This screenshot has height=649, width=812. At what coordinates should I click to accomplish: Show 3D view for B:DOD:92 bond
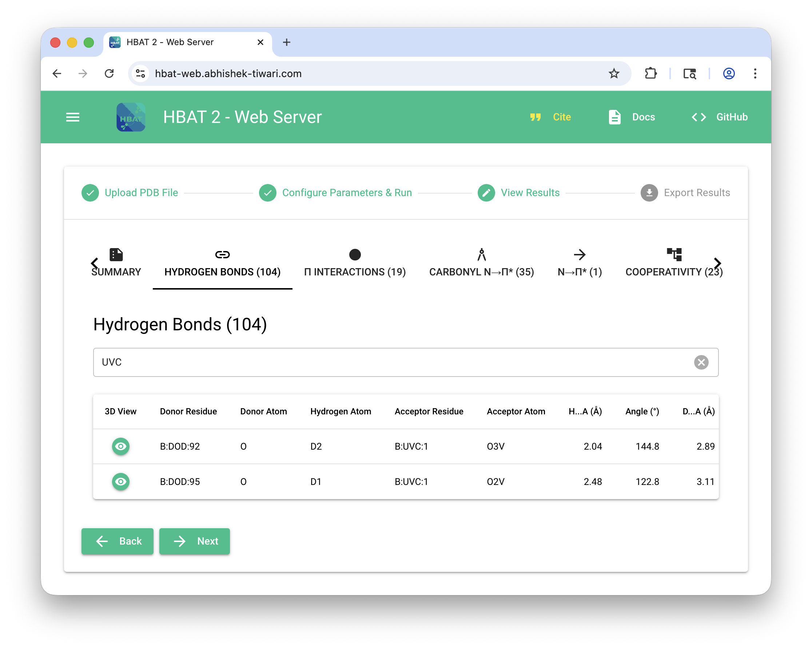pyautogui.click(x=120, y=446)
